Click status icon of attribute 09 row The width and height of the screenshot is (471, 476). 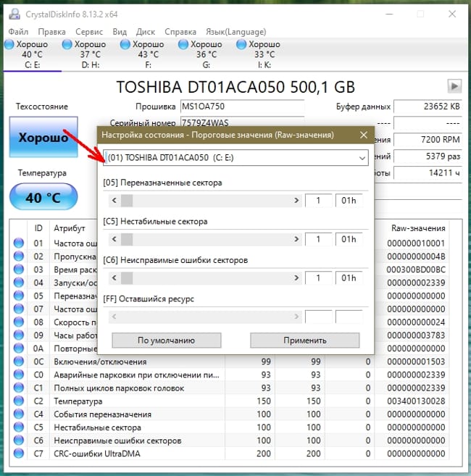click(x=19, y=335)
